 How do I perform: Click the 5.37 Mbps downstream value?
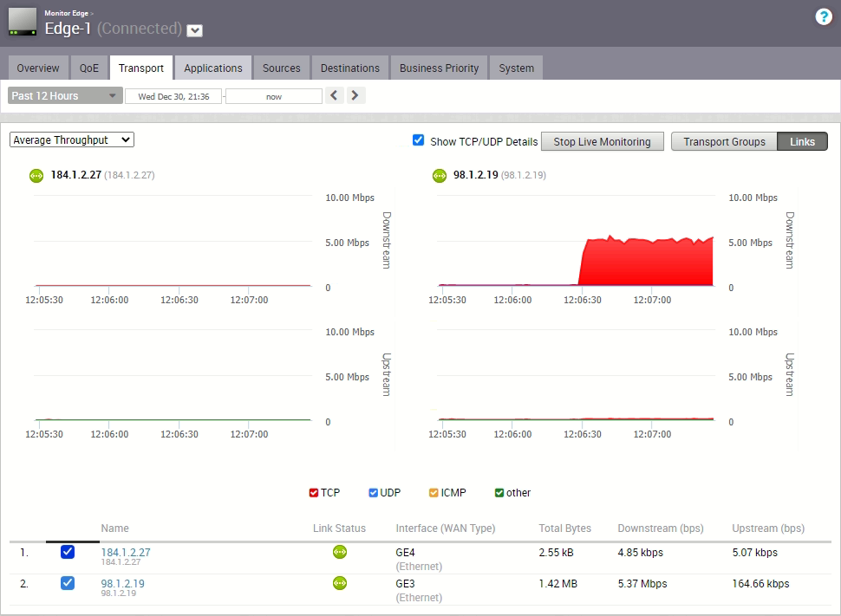642,583
